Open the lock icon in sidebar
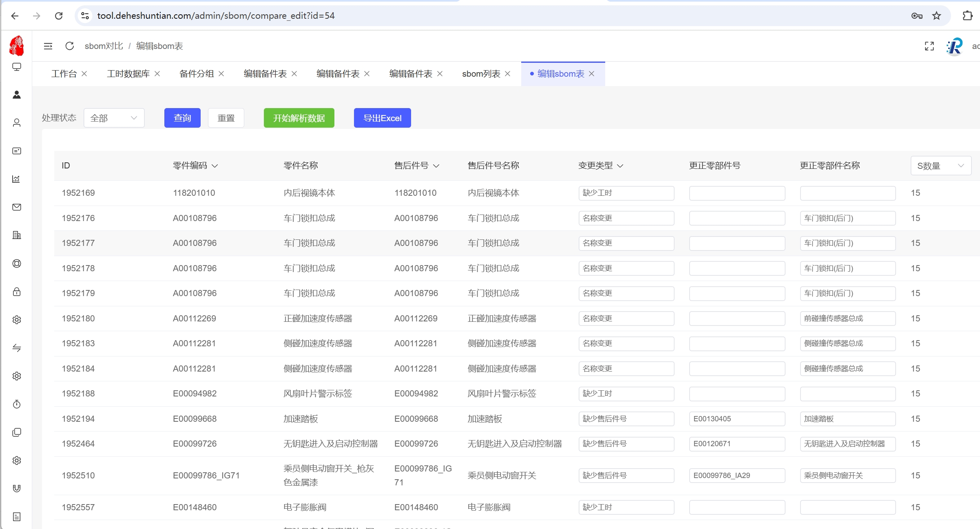 coord(17,292)
